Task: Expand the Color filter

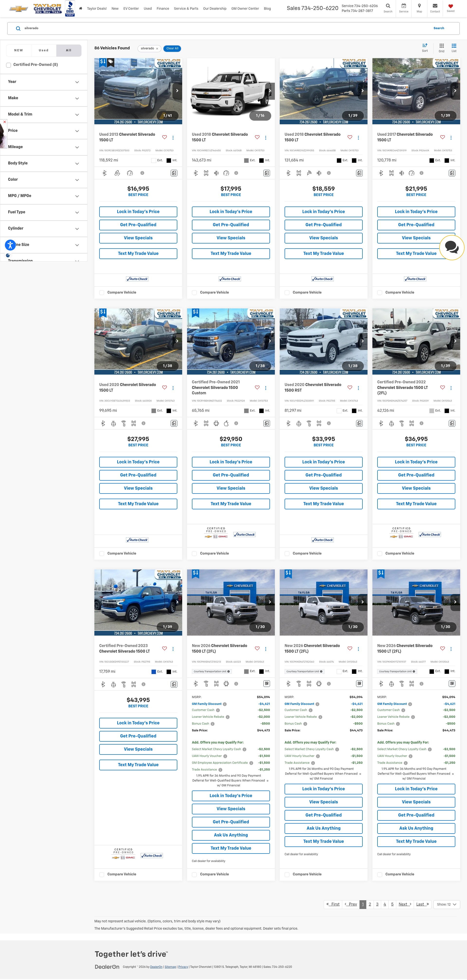Action: pyautogui.click(x=44, y=180)
